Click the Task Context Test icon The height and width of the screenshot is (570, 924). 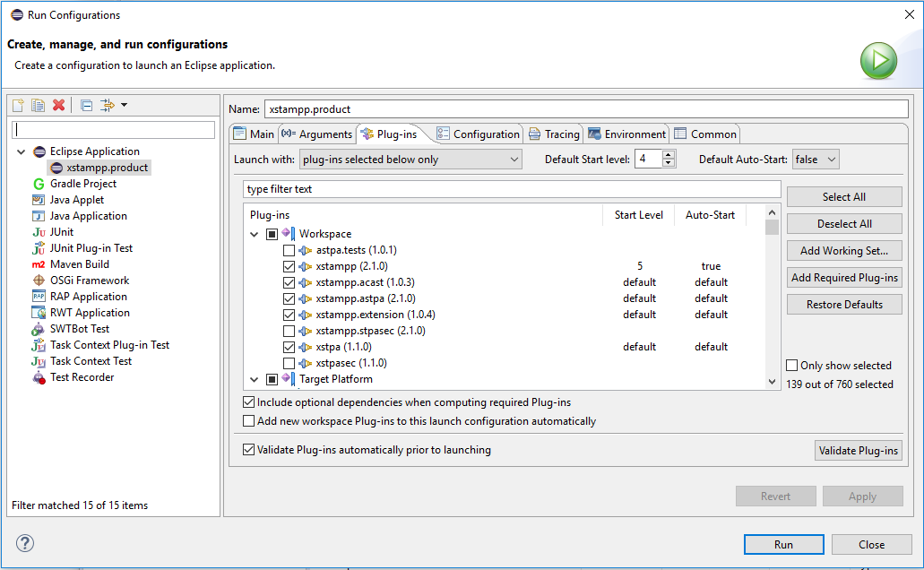39,361
